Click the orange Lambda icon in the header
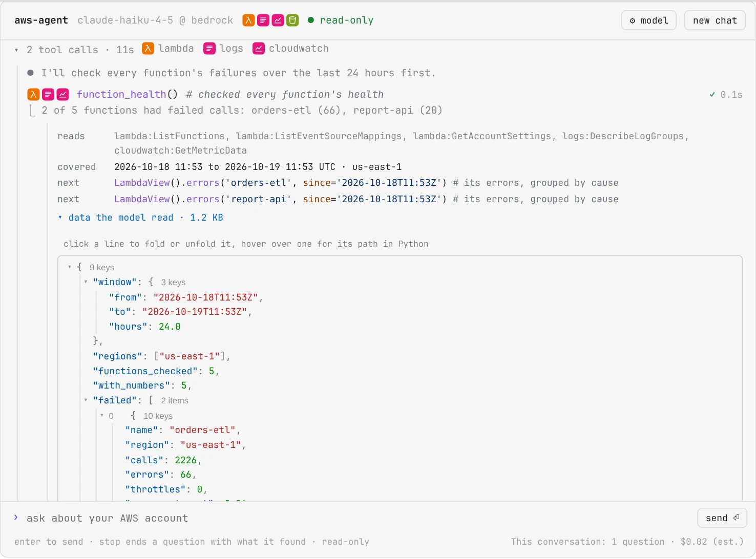Image resolution: width=756 pixels, height=559 pixels. pyautogui.click(x=248, y=20)
